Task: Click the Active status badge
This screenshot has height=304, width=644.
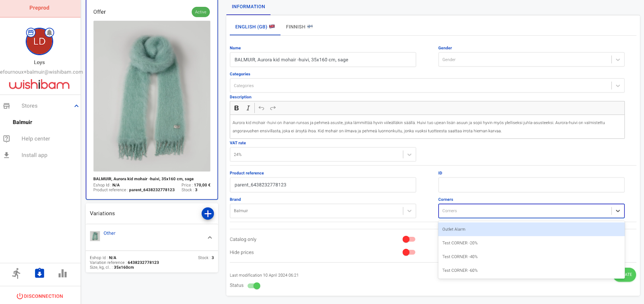Action: click(200, 12)
